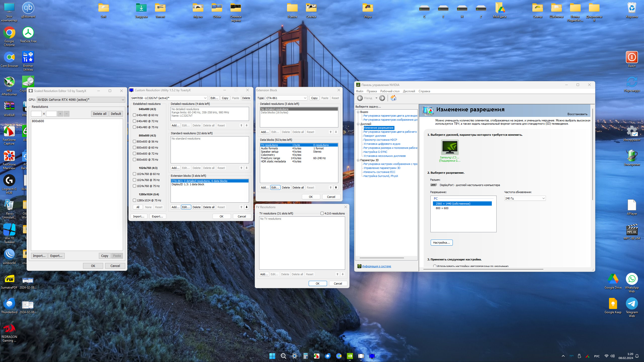Enable the 640x480 @ 60 Hz checkbox
The width and height of the screenshot is (644, 362).
[x=135, y=115]
